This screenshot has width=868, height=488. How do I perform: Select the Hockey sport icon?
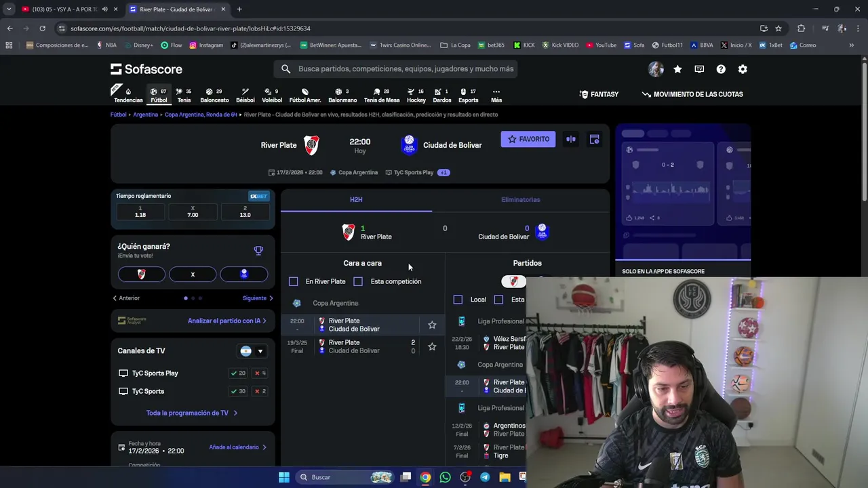point(416,95)
